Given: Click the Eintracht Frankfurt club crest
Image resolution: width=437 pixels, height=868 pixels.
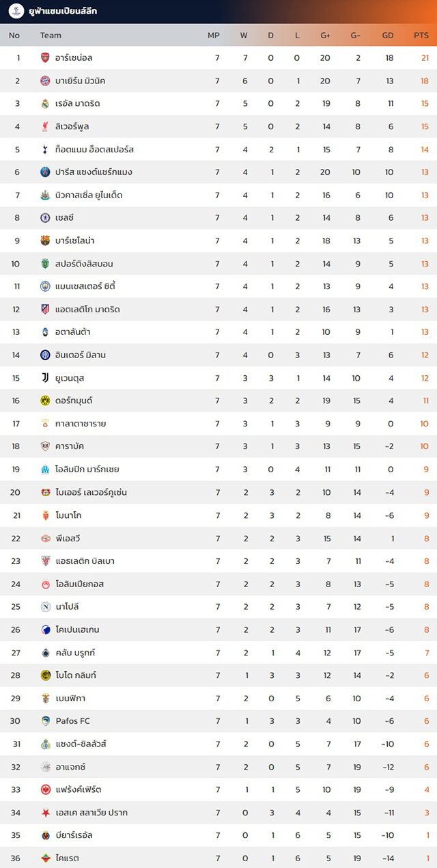Looking at the screenshot, I should pyautogui.click(x=45, y=789).
